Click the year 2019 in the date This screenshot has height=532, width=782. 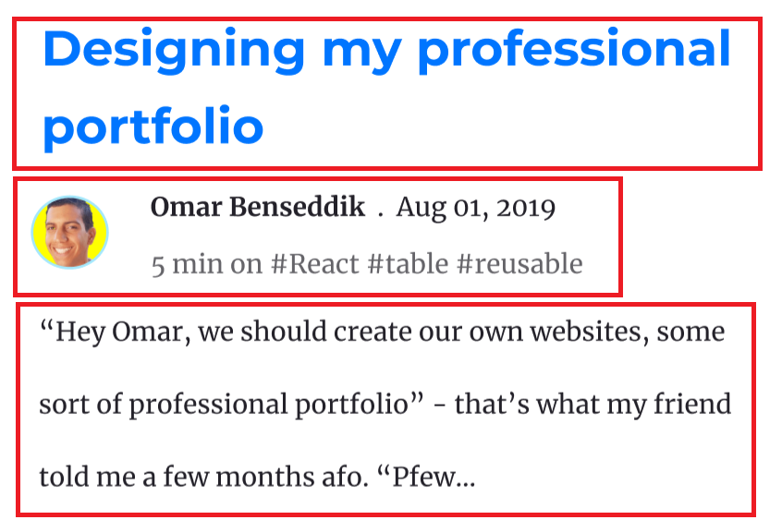526,208
